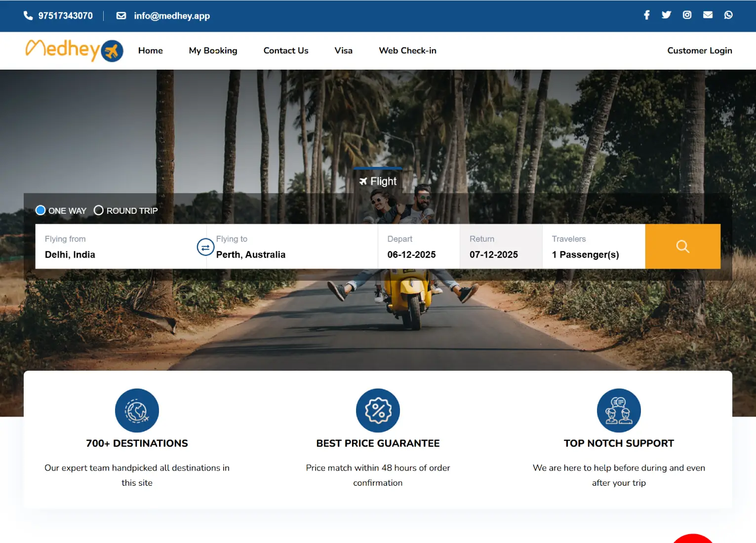Open the Instagram social icon
The image size is (756, 543).
pyautogui.click(x=687, y=15)
